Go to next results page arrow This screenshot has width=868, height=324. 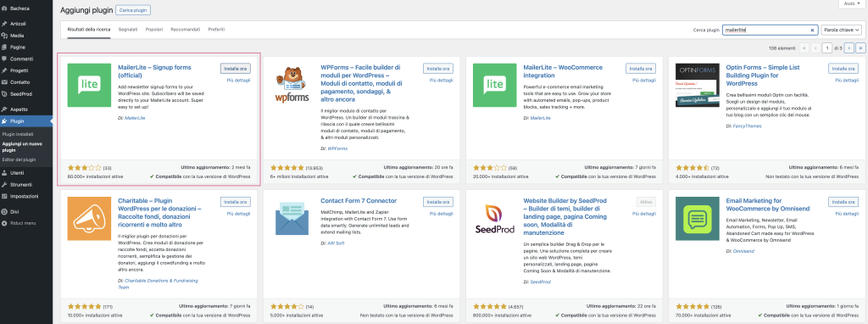[x=849, y=48]
